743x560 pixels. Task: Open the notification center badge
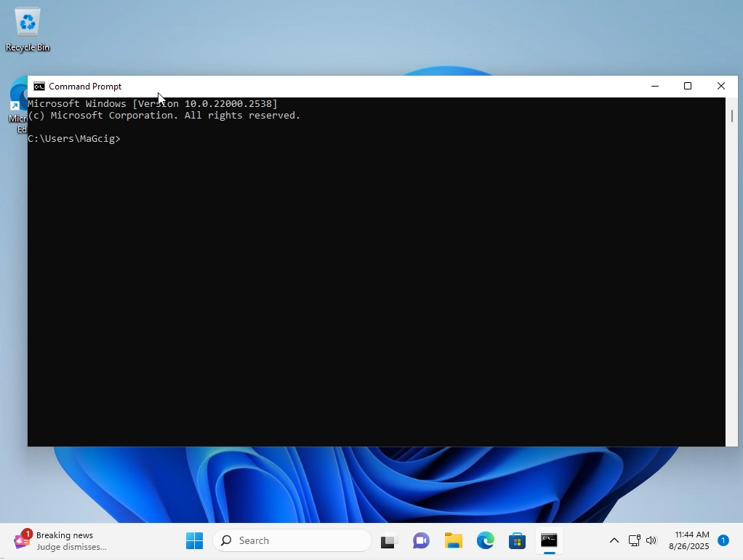click(723, 540)
